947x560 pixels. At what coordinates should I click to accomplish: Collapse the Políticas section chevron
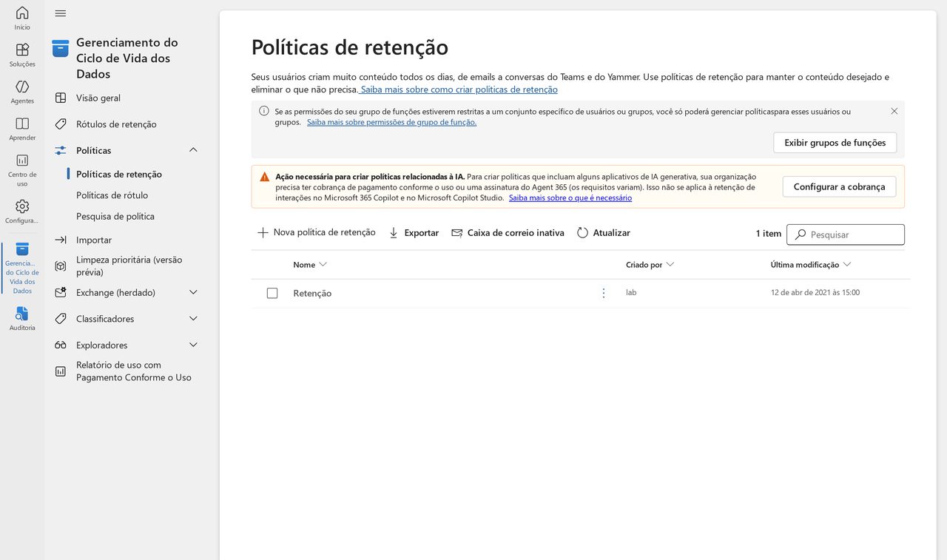tap(193, 150)
